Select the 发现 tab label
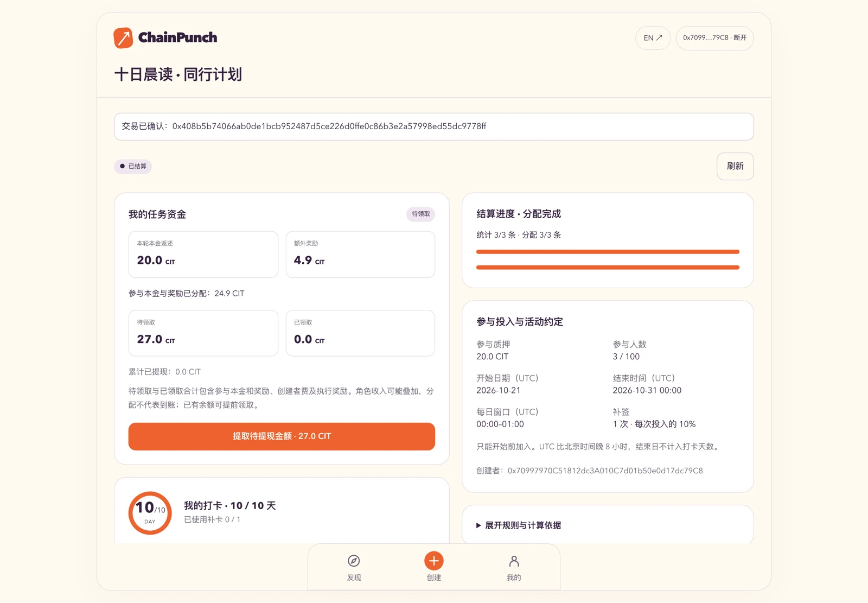Viewport: 868px width, 603px height. pos(354,577)
